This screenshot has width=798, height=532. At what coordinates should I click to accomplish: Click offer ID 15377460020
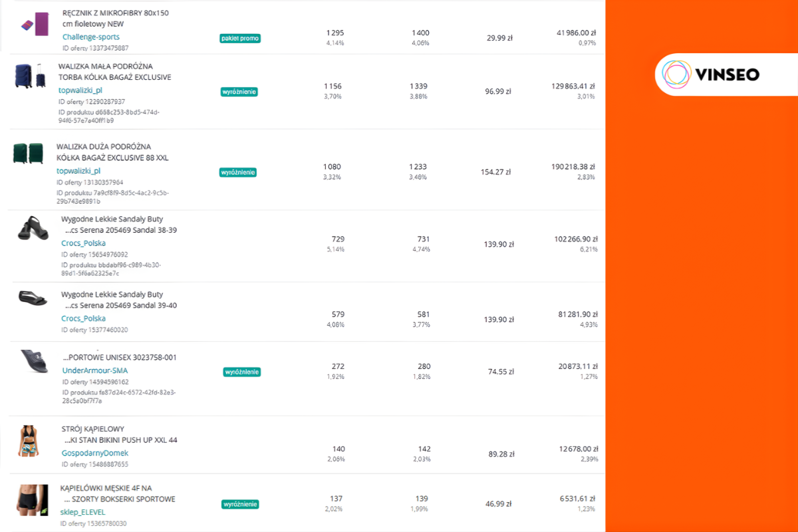pyautogui.click(x=94, y=329)
